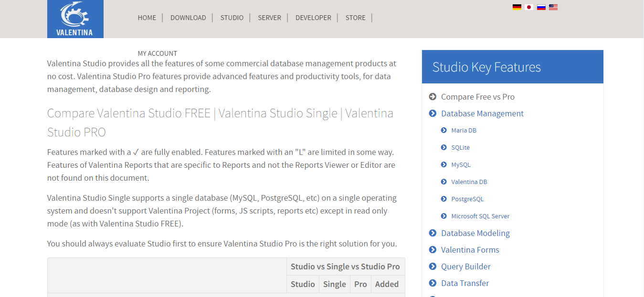Click arrow icon beside SQLite

(x=444, y=147)
